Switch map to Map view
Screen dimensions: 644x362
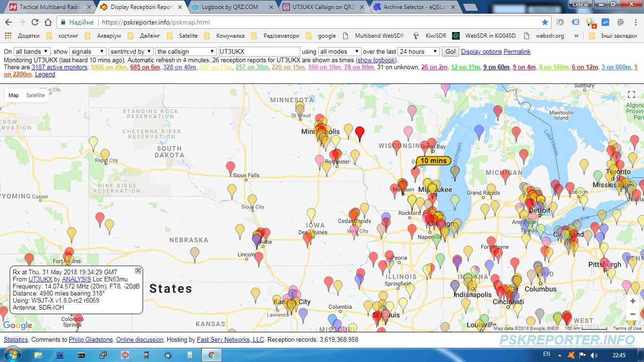tap(14, 95)
